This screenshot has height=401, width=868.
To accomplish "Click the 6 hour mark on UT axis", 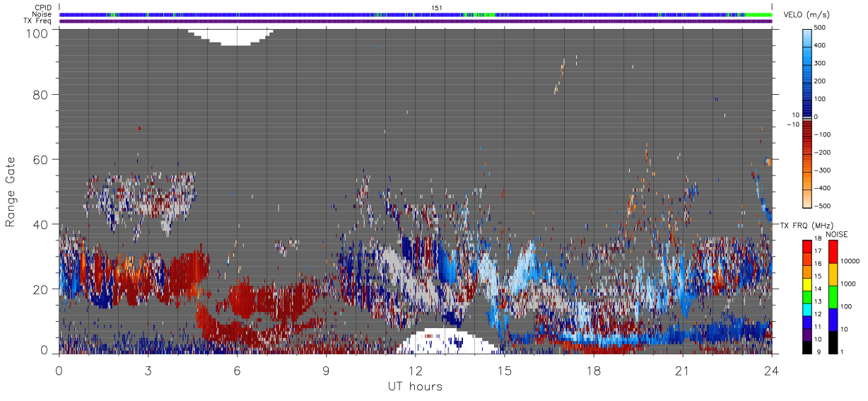I will [x=237, y=370].
